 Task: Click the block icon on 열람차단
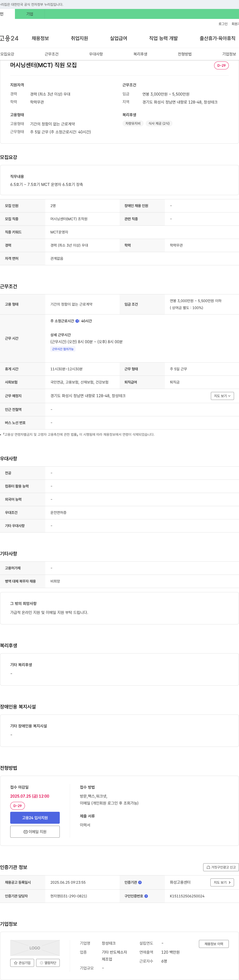coord(42,963)
